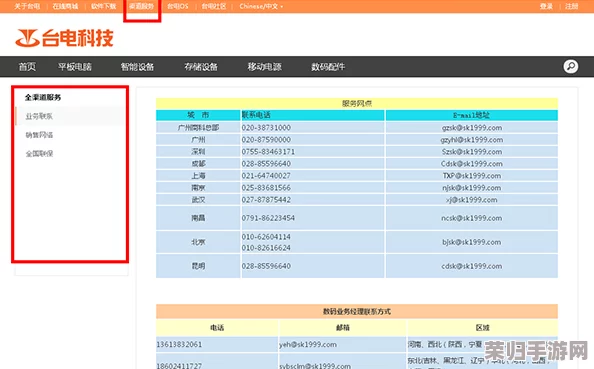Click the E-mail地址 column header
Viewport: 594px width, 369px height.
[x=471, y=115]
